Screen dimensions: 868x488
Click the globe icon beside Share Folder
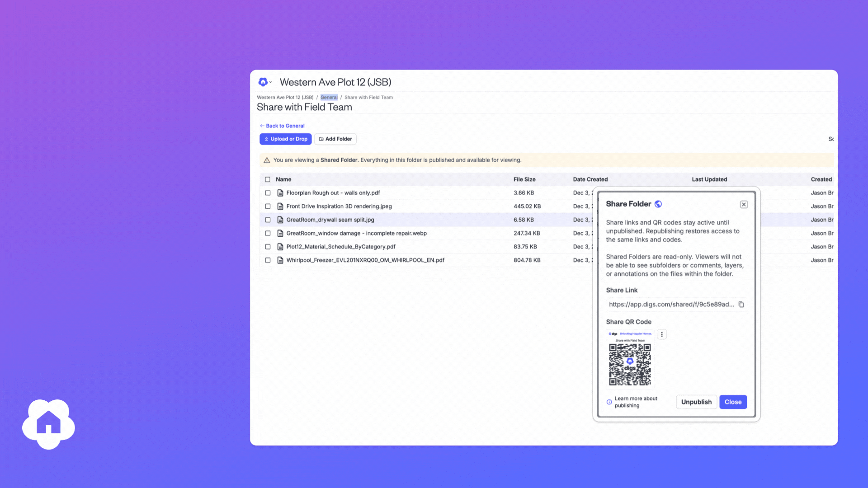(x=658, y=204)
